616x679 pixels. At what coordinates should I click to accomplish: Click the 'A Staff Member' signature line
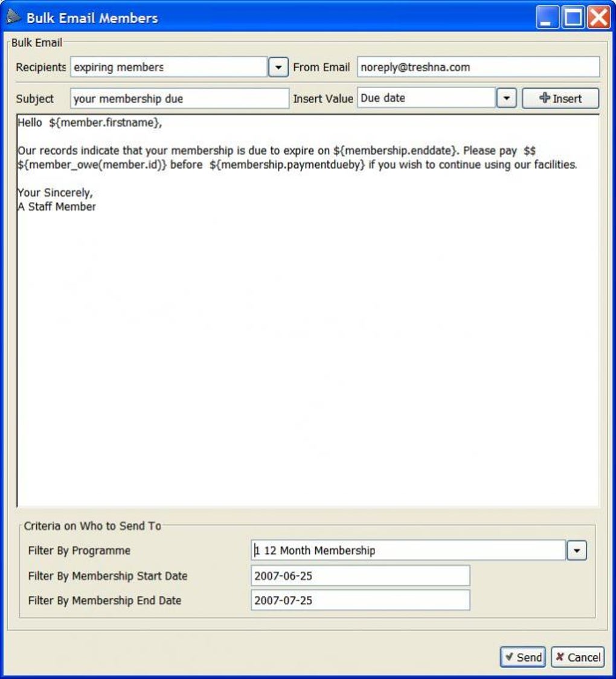click(57, 206)
